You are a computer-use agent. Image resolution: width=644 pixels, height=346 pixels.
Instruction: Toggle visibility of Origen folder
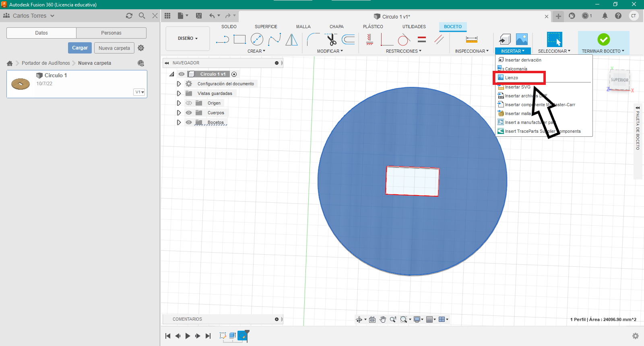[x=189, y=103]
